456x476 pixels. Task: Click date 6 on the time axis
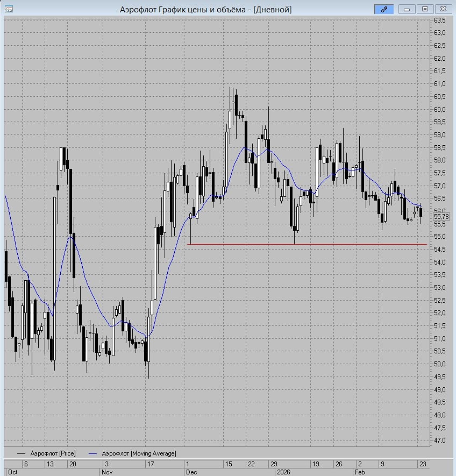coord(26,464)
